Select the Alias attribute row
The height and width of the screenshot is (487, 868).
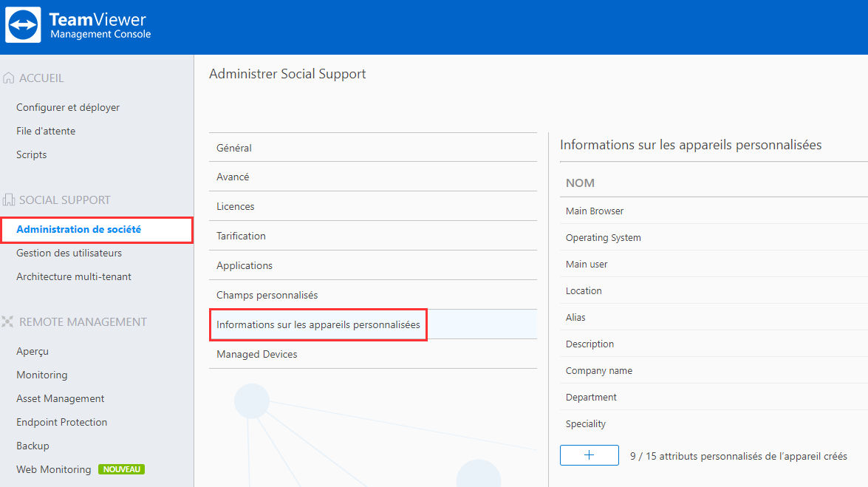click(x=714, y=318)
